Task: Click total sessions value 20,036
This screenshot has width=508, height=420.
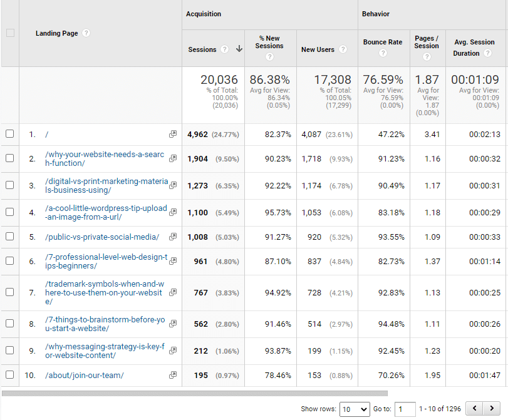Action: [219, 79]
